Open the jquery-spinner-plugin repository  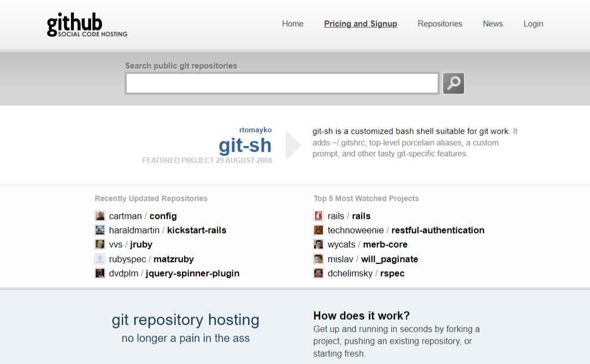coord(193,273)
